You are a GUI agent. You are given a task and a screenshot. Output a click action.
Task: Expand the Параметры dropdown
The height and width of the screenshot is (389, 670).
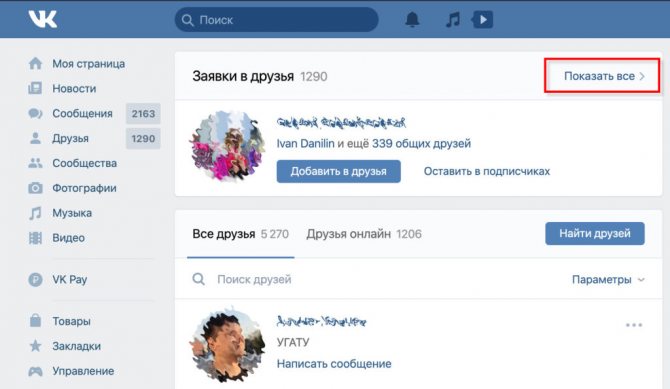[608, 280]
